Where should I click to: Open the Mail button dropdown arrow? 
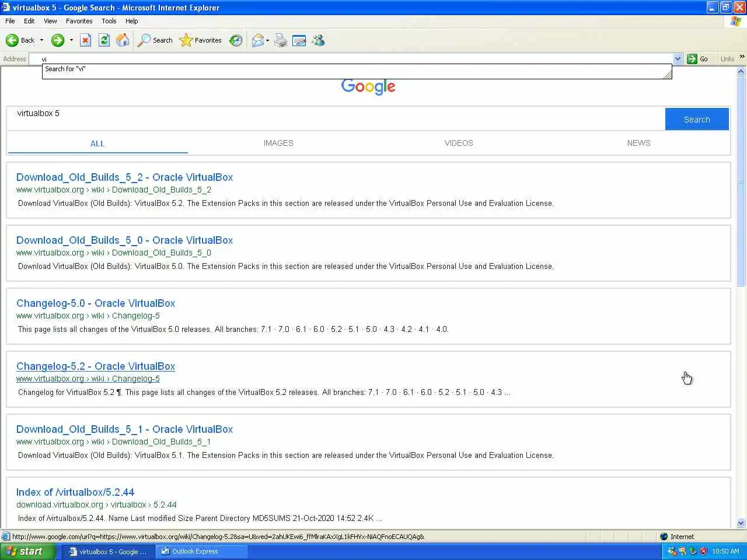pyautogui.click(x=267, y=40)
